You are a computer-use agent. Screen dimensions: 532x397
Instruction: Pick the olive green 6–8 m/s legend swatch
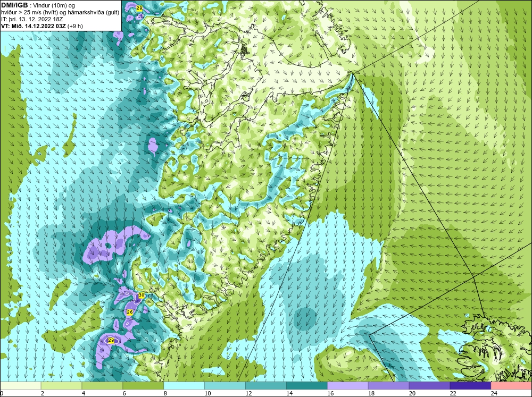(x=143, y=385)
